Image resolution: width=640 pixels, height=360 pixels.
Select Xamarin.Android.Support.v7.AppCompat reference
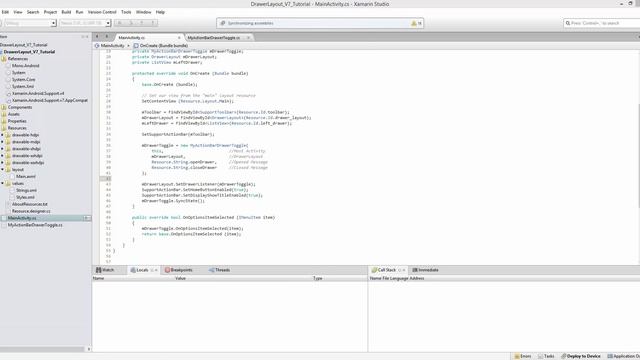pyautogui.click(x=50, y=100)
